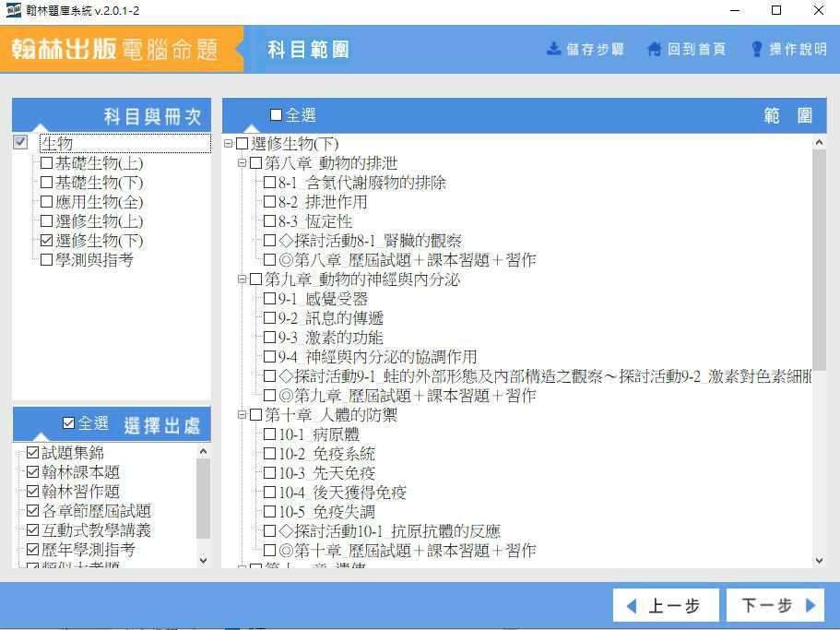Image resolution: width=840 pixels, height=630 pixels.
Task: Check 8-1 含氮代謝廢物的排除
Action: [x=269, y=182]
